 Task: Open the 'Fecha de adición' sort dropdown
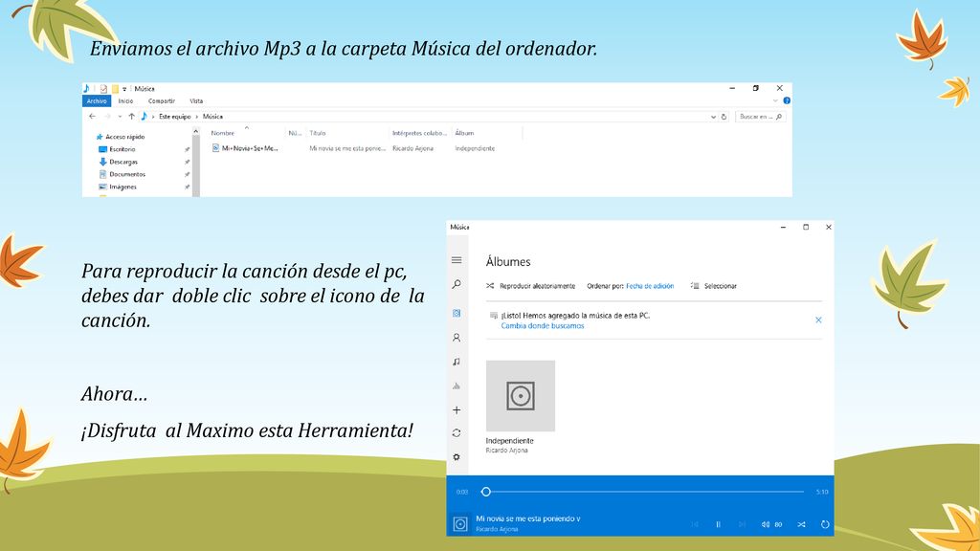[x=650, y=286]
